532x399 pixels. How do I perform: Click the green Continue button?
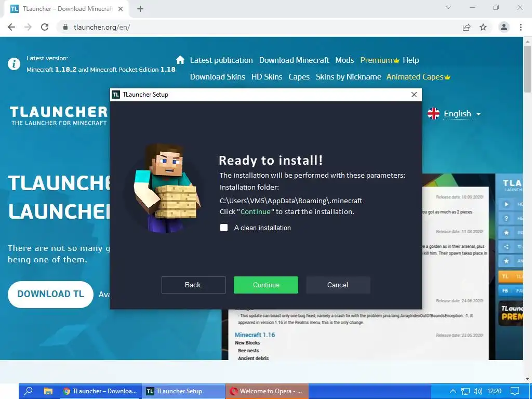(265, 285)
